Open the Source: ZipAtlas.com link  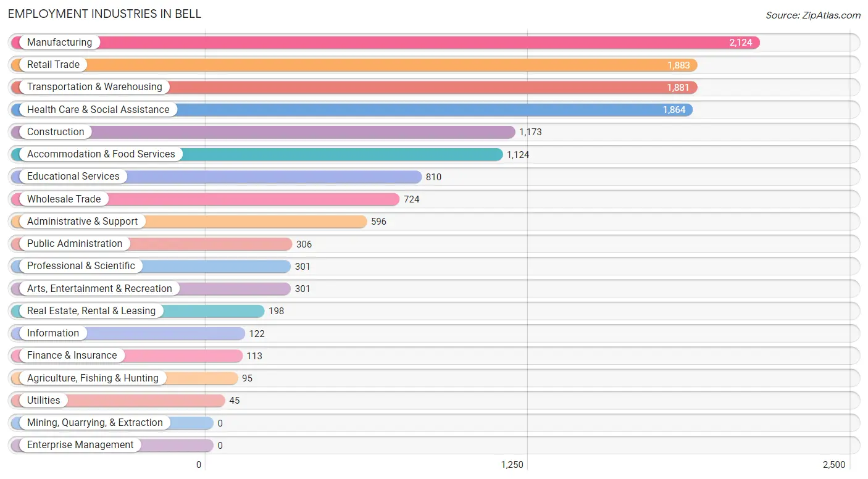pyautogui.click(x=813, y=15)
